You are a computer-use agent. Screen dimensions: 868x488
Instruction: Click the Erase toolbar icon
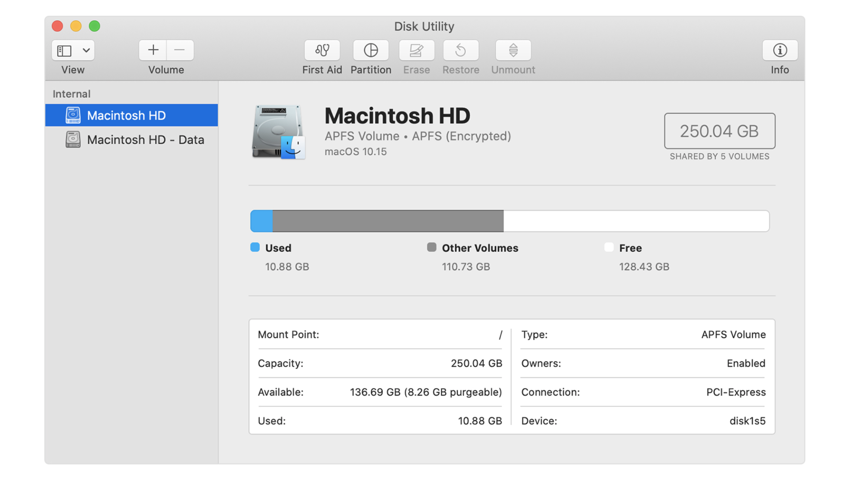[416, 50]
